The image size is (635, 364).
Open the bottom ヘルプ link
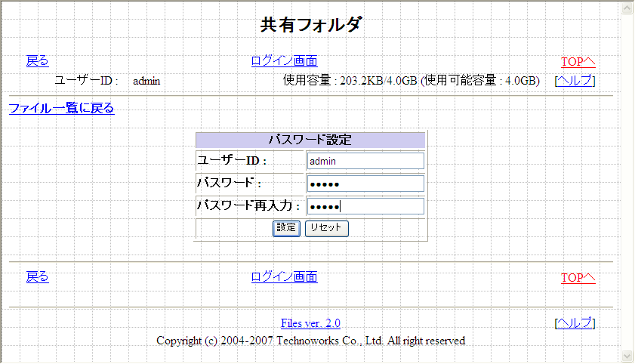575,323
